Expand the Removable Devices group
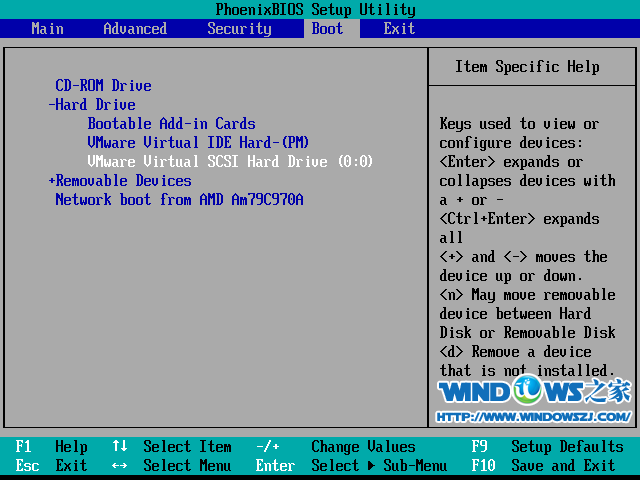This screenshot has height=480, width=640. pos(120,181)
